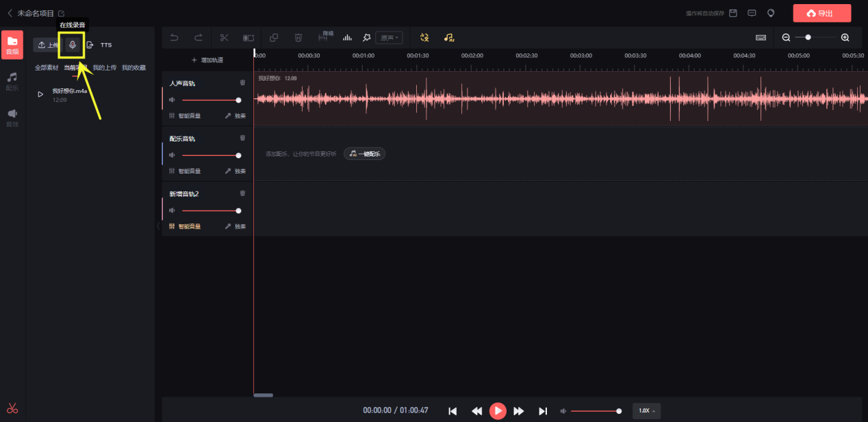868x422 pixels.
Task: Click the red 导出 export button
Action: 821,13
